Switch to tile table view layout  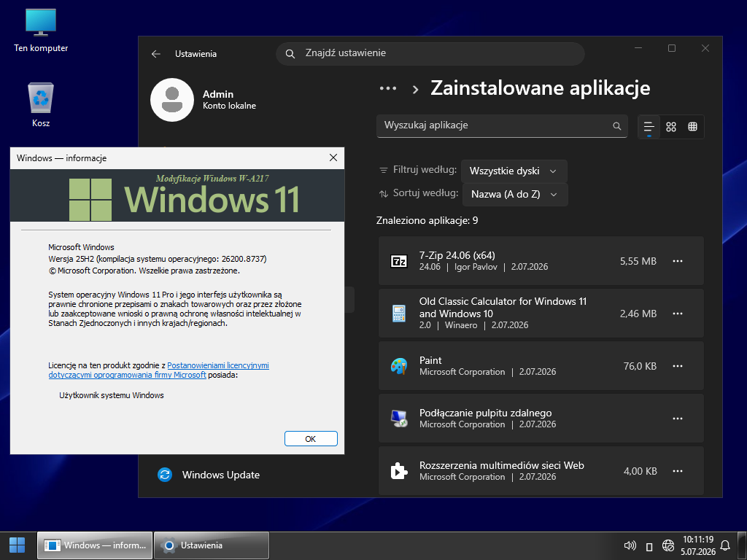[693, 127]
